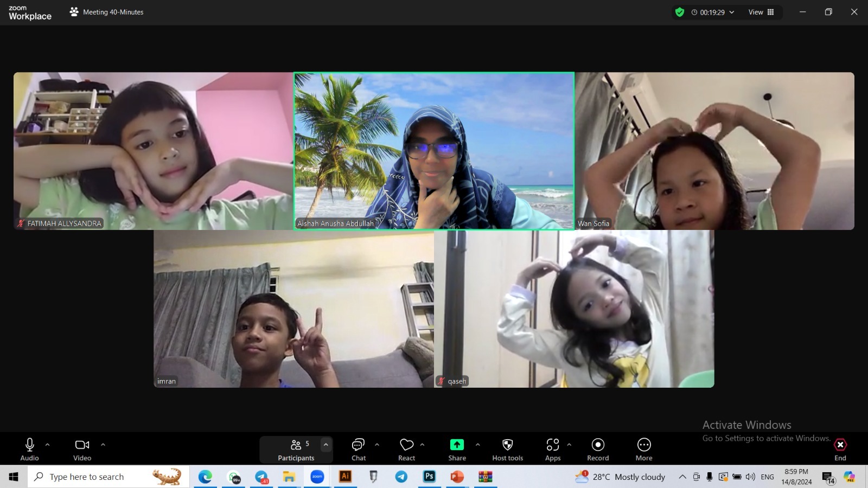This screenshot has width=868, height=488.
Task: Expand video options arrow next to Video
Action: [103, 445]
